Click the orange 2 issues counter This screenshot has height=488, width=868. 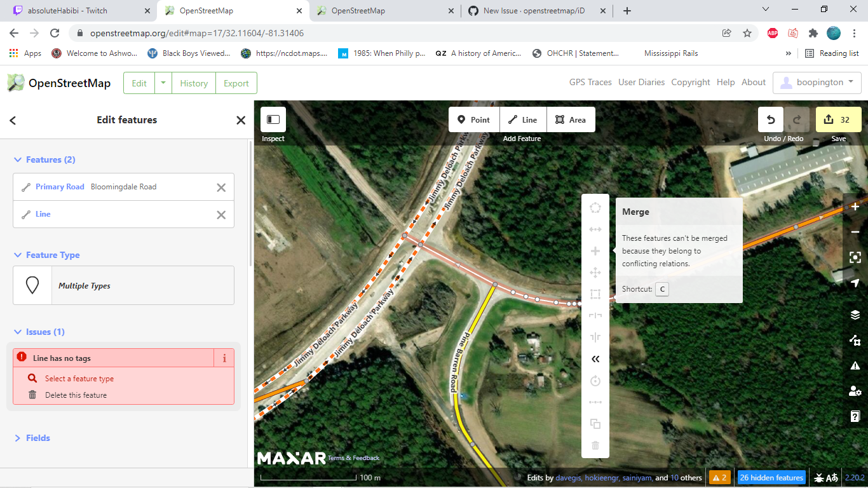pyautogui.click(x=720, y=478)
